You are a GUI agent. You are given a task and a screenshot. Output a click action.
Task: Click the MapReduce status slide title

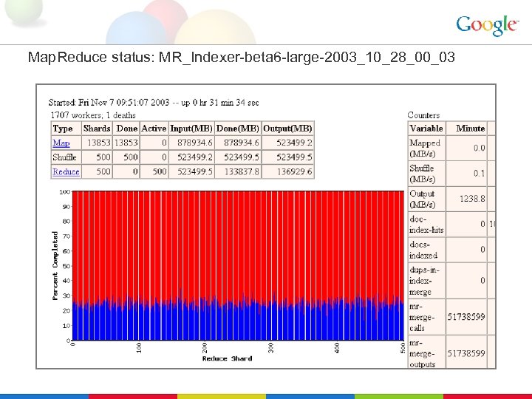(x=241, y=57)
